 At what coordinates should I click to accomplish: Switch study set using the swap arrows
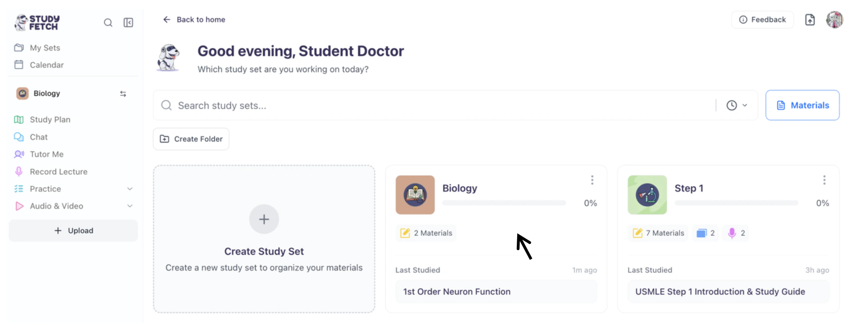pyautogui.click(x=123, y=94)
